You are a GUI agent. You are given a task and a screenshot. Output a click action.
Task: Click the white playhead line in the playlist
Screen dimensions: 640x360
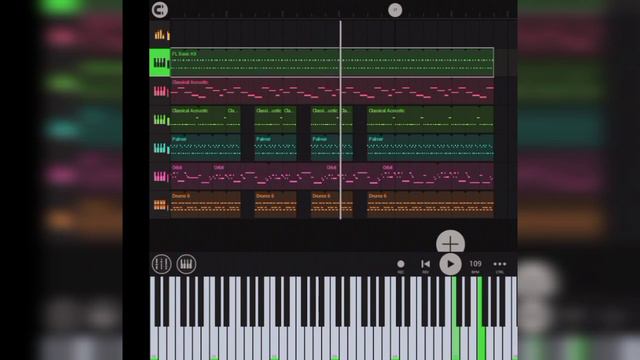pyautogui.click(x=340, y=120)
